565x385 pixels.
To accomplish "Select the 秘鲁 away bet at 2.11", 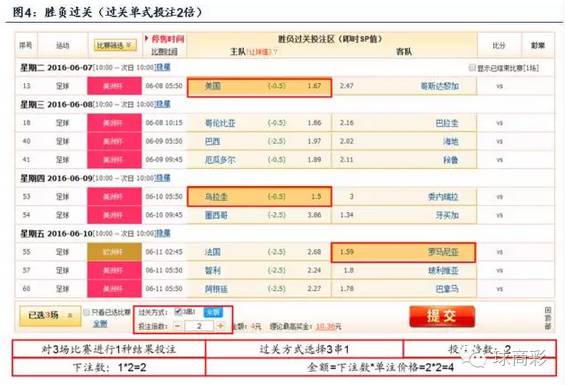I will pyautogui.click(x=404, y=160).
